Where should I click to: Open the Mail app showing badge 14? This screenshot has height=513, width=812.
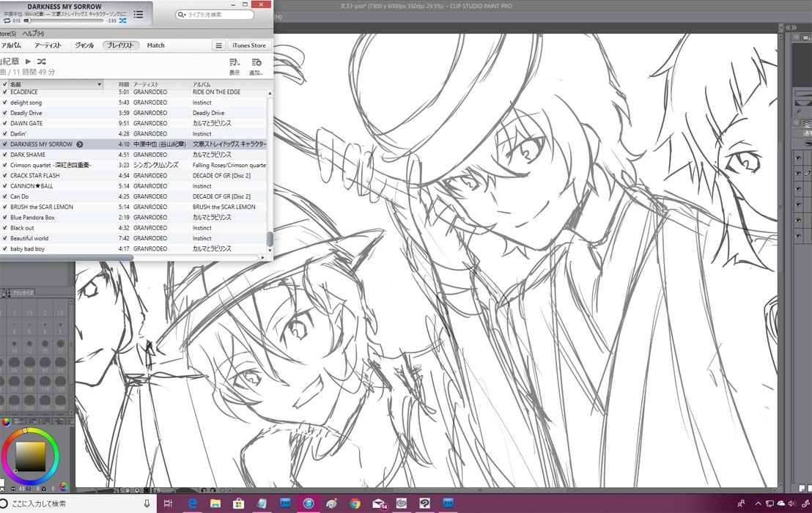pyautogui.click(x=380, y=503)
